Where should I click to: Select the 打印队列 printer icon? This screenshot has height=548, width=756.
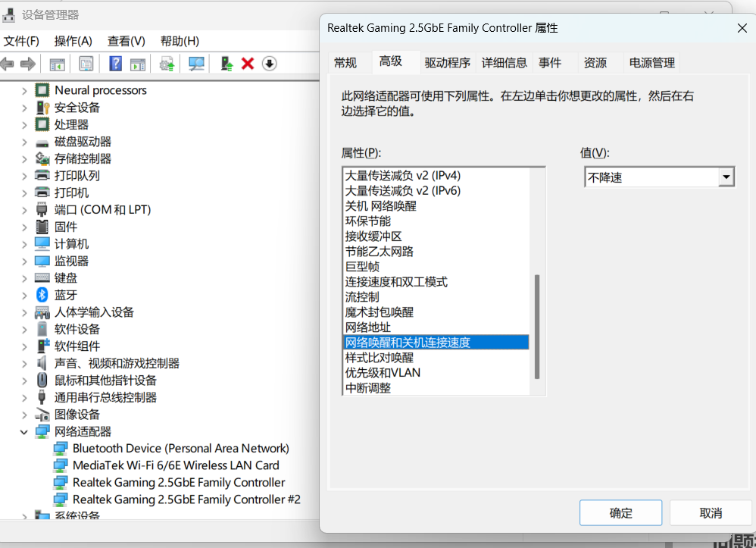coord(42,176)
